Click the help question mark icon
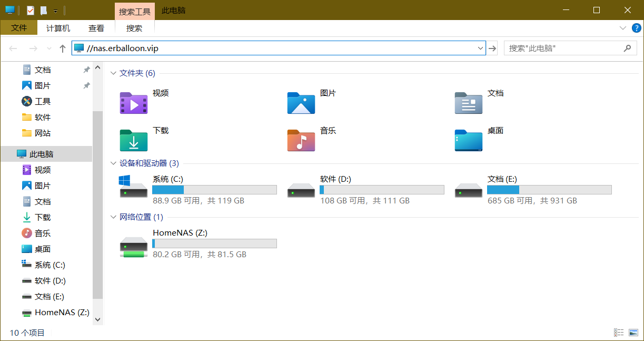Screen dimensions: 644x341 [636, 28]
